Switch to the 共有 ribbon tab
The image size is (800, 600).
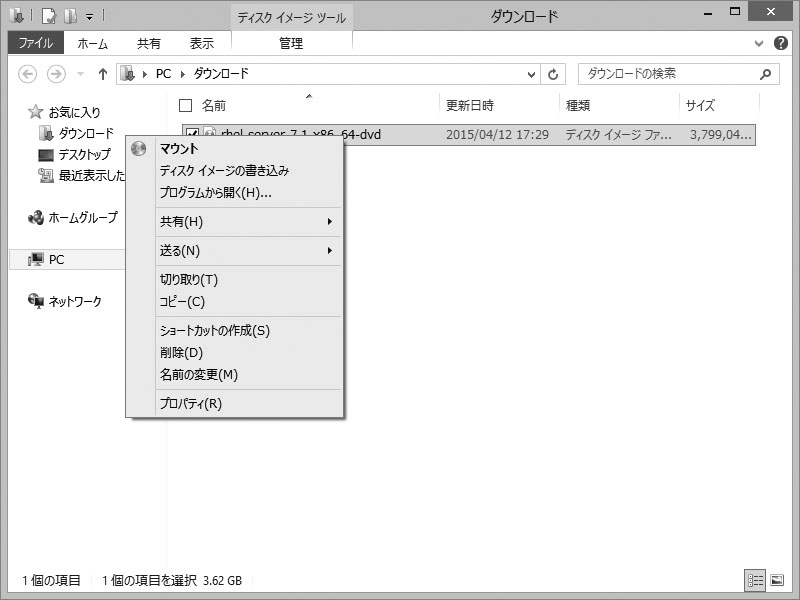click(x=148, y=43)
